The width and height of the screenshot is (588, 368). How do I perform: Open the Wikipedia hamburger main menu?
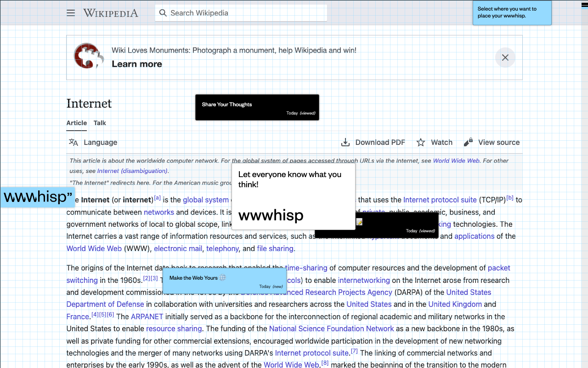71,13
